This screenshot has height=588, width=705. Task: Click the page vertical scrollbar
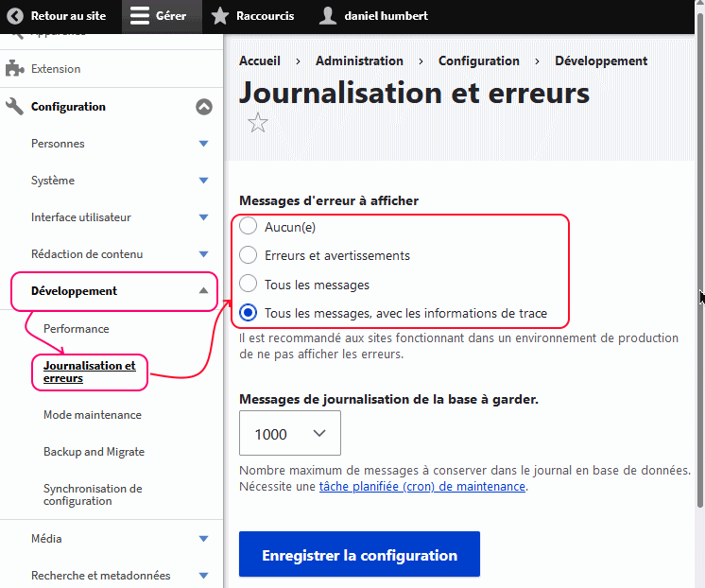[700, 261]
